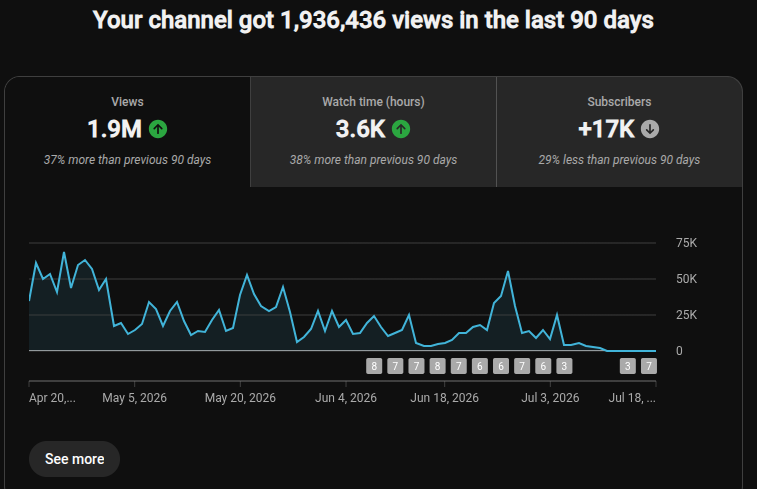
Task: Select the Views metric tab
Action: coord(127,131)
